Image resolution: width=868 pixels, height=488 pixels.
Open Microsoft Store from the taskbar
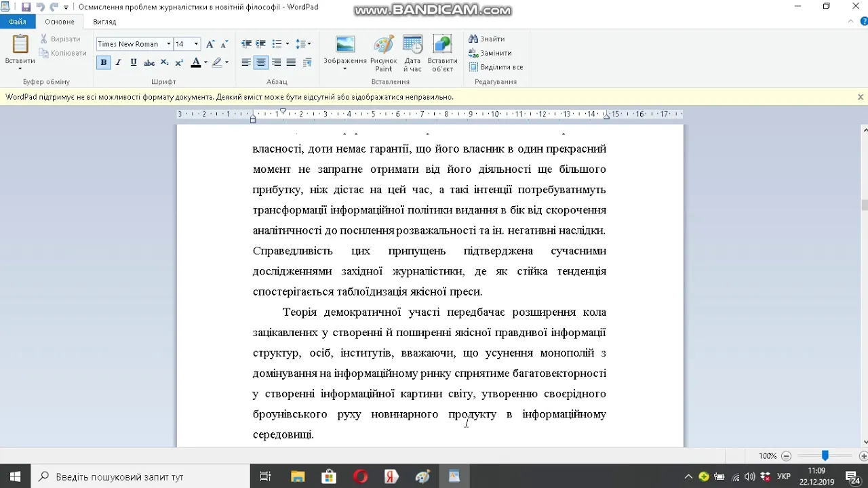click(x=329, y=476)
